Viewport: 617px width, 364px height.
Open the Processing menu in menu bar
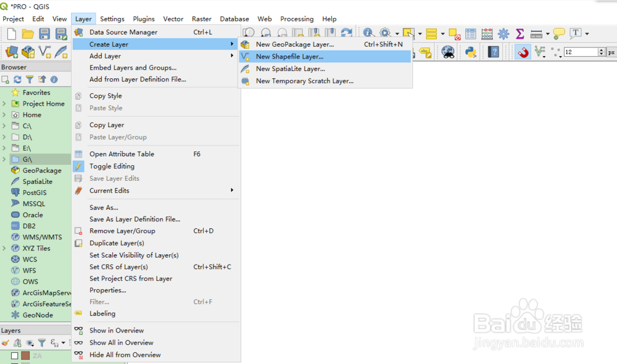click(297, 19)
